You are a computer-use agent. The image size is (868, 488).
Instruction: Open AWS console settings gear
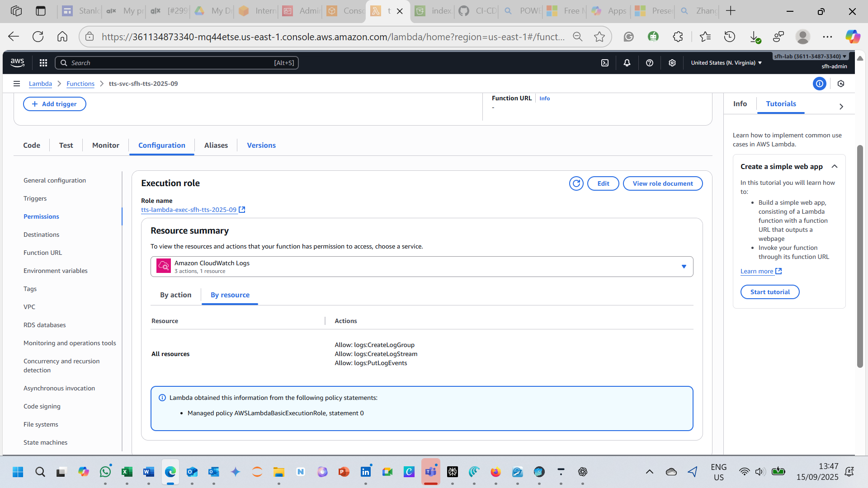click(672, 63)
